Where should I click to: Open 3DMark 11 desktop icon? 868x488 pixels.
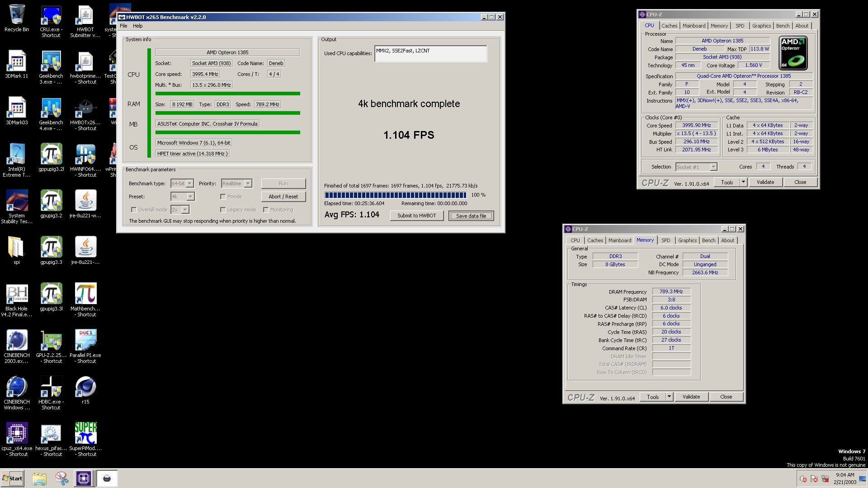click(17, 65)
